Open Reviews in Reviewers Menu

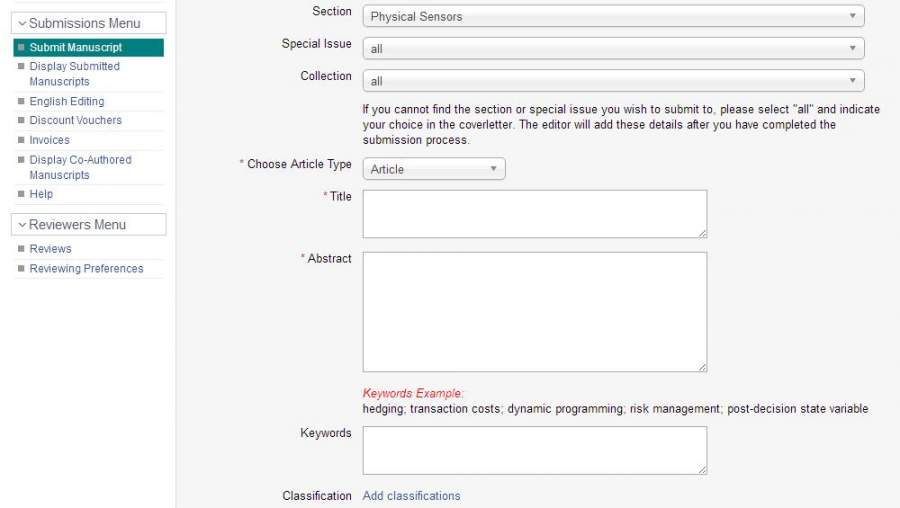pos(50,249)
